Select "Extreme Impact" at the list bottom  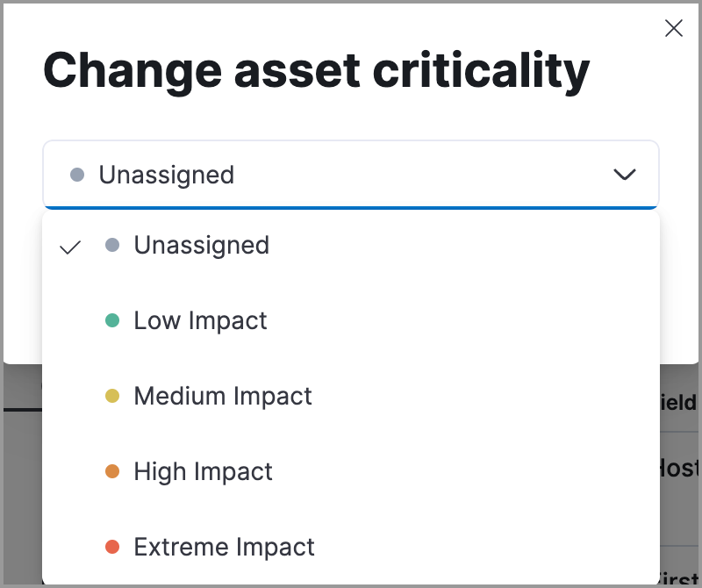[x=224, y=547]
